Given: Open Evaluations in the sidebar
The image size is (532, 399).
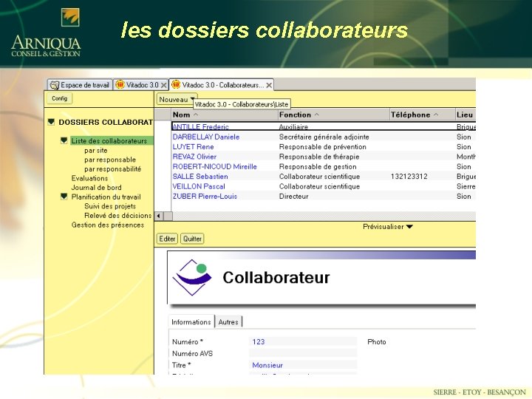Looking at the screenshot, I should [x=89, y=178].
